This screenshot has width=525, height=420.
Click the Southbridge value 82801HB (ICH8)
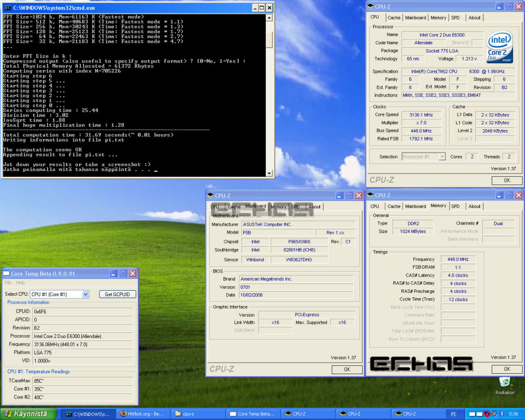[x=299, y=250]
